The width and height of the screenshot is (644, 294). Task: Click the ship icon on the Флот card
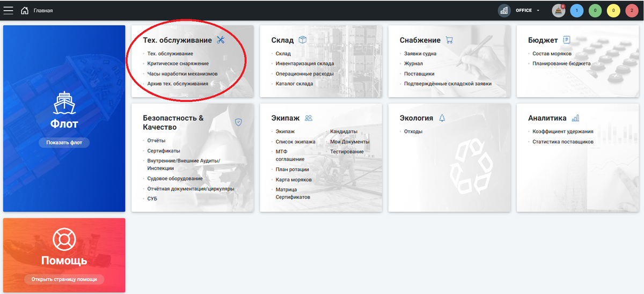64,104
